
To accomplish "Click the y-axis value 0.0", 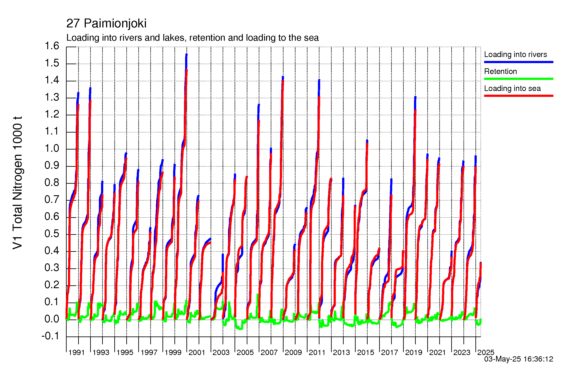I will point(52,319).
